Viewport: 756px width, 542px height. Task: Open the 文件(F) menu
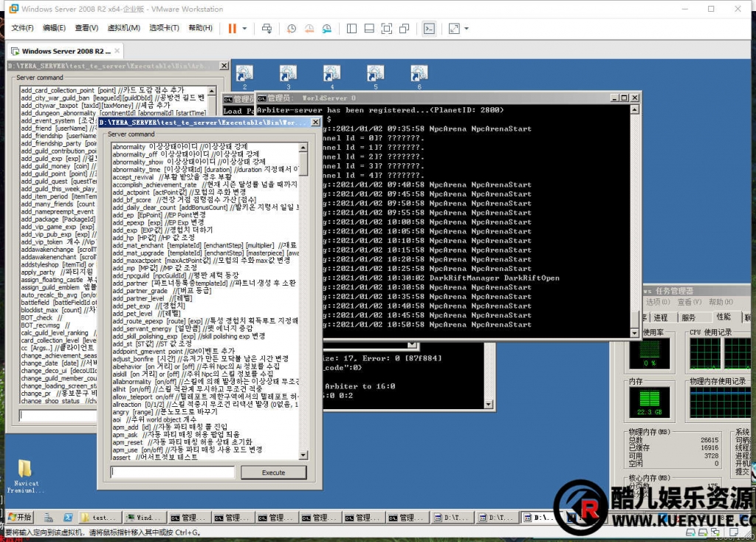[x=22, y=28]
